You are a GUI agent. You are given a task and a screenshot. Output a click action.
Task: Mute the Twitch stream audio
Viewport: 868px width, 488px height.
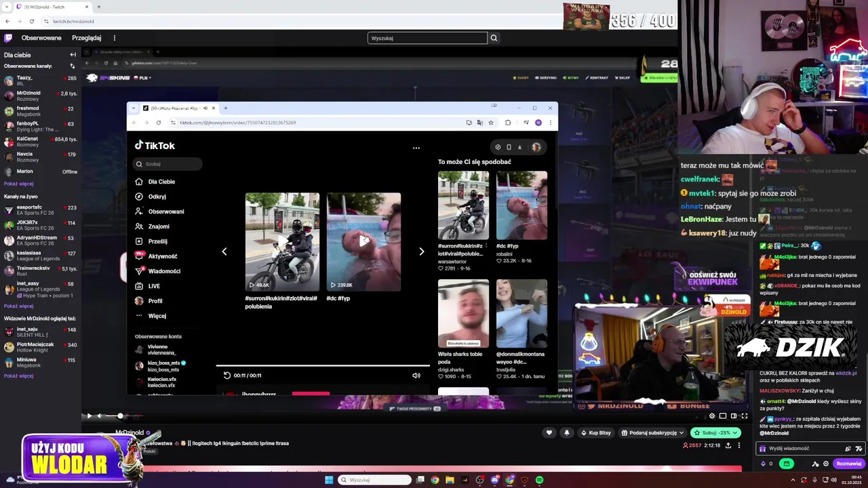tap(100, 415)
